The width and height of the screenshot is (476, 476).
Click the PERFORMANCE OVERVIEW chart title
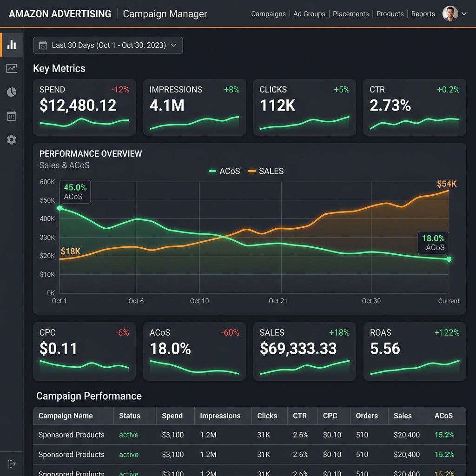pos(91,154)
